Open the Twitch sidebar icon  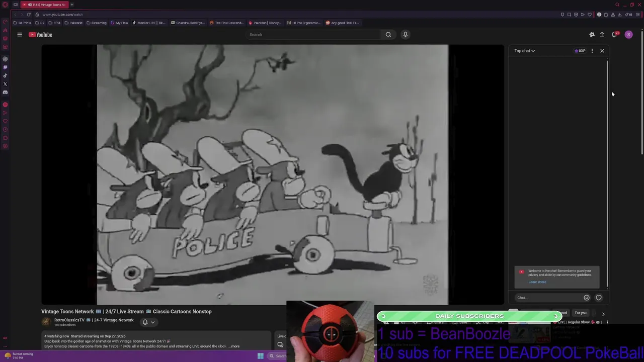(x=5, y=67)
